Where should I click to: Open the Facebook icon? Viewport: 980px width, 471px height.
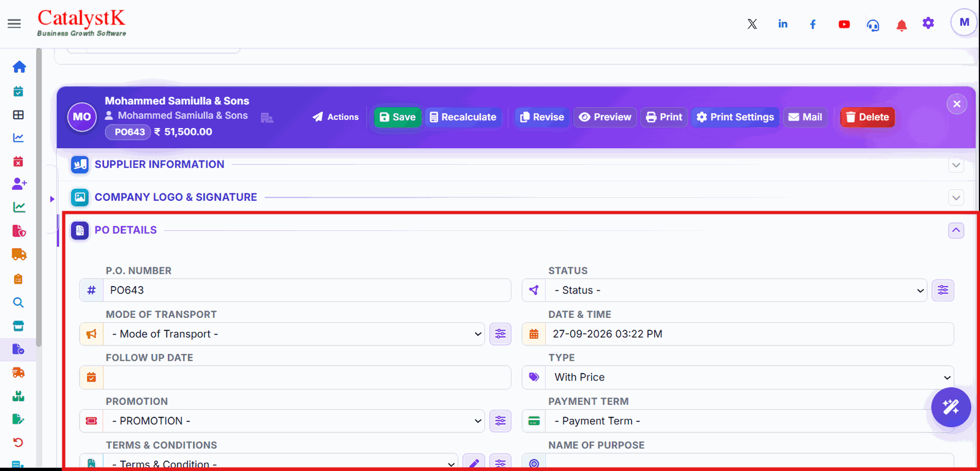813,24
